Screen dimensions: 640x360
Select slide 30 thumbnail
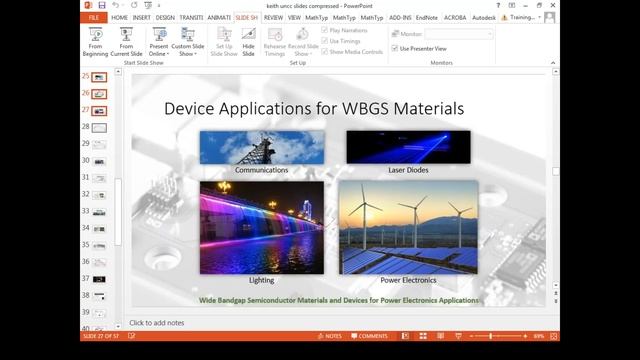tap(99, 162)
